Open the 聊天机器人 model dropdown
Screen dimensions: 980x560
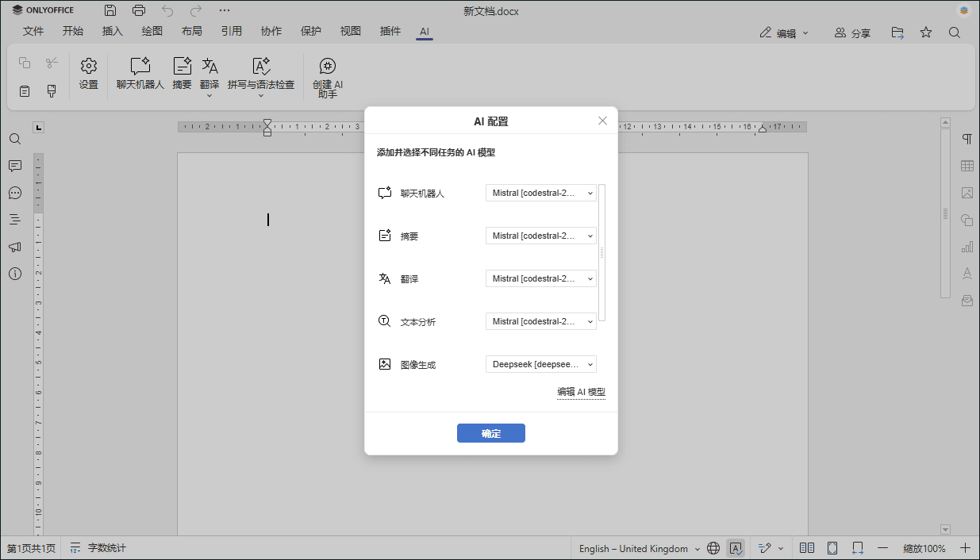click(x=540, y=192)
